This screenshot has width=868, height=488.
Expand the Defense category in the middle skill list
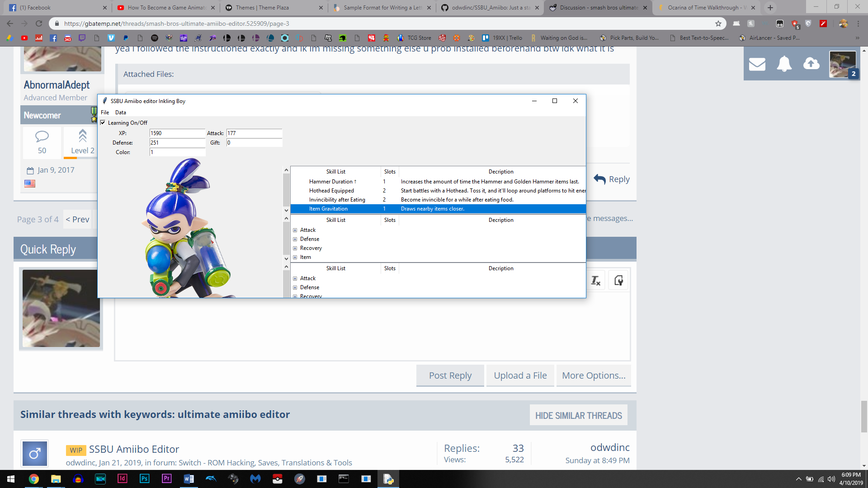295,239
